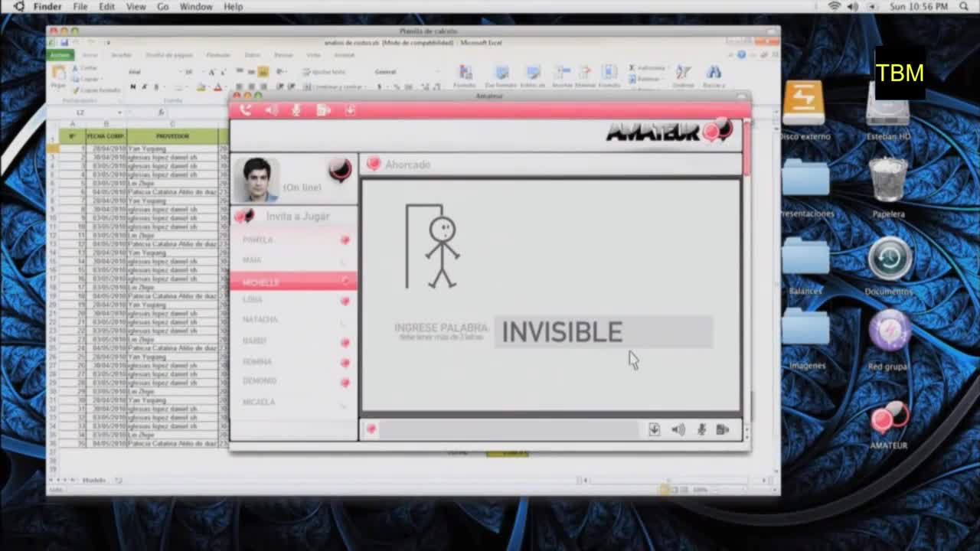Mute the microphone in the bottom chat bar
This screenshot has height=551, width=980.
pyautogui.click(x=701, y=430)
